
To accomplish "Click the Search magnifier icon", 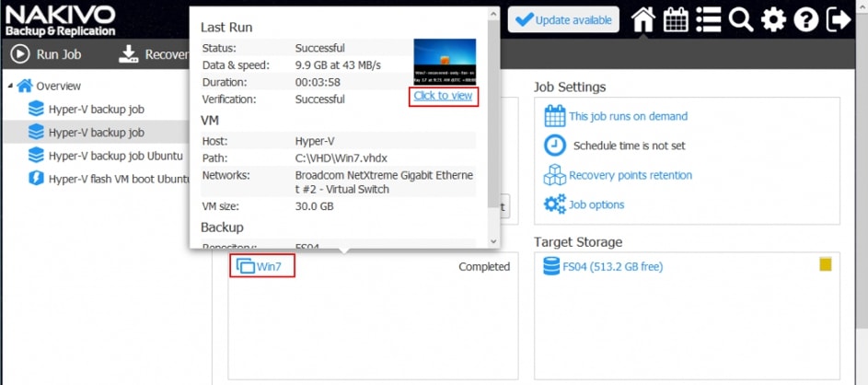I will click(740, 19).
